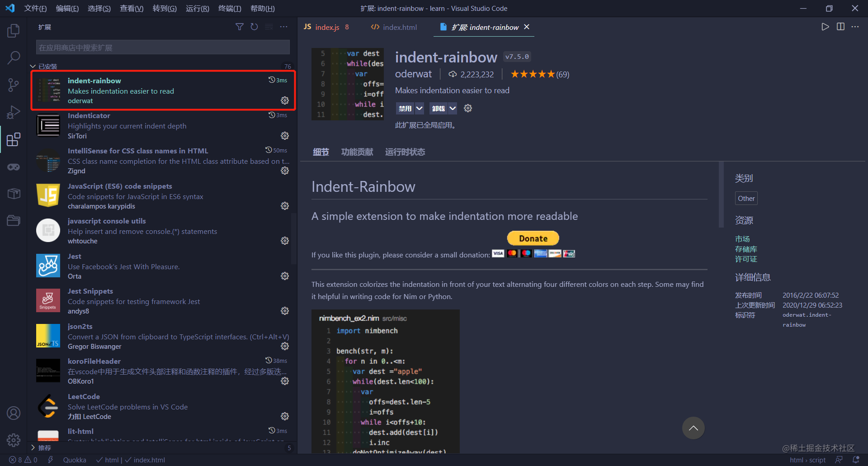Click the Quokka item in the status bar

pos(74,460)
